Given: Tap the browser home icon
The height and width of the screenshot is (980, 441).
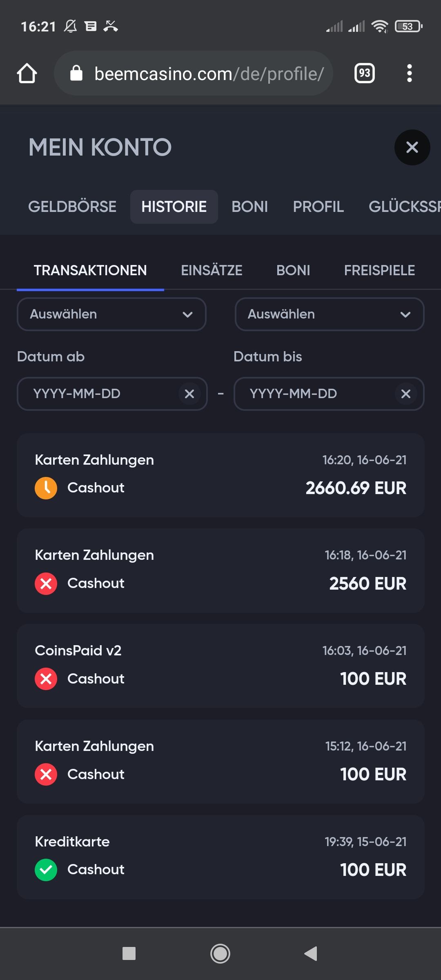Looking at the screenshot, I should 27,73.
